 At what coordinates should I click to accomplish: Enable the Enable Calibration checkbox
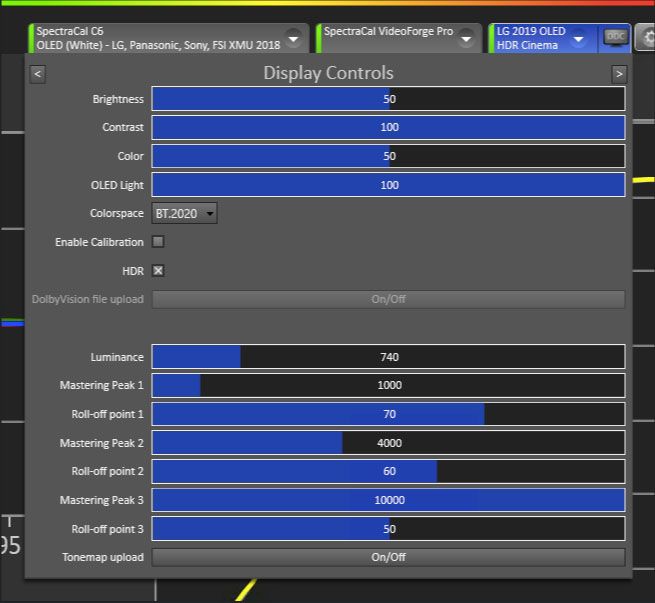tap(158, 242)
